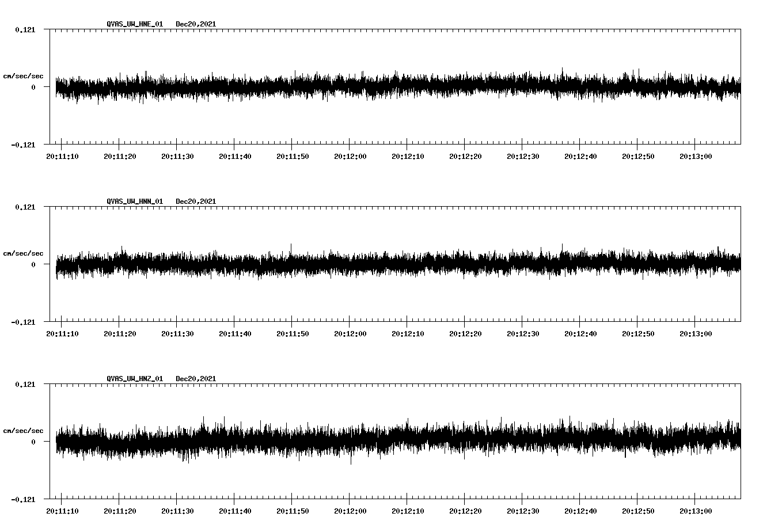Screen dimensions: 782x532
Task: Select the -0.121 bottom axis value of HNZ plot
Action: click(23, 499)
